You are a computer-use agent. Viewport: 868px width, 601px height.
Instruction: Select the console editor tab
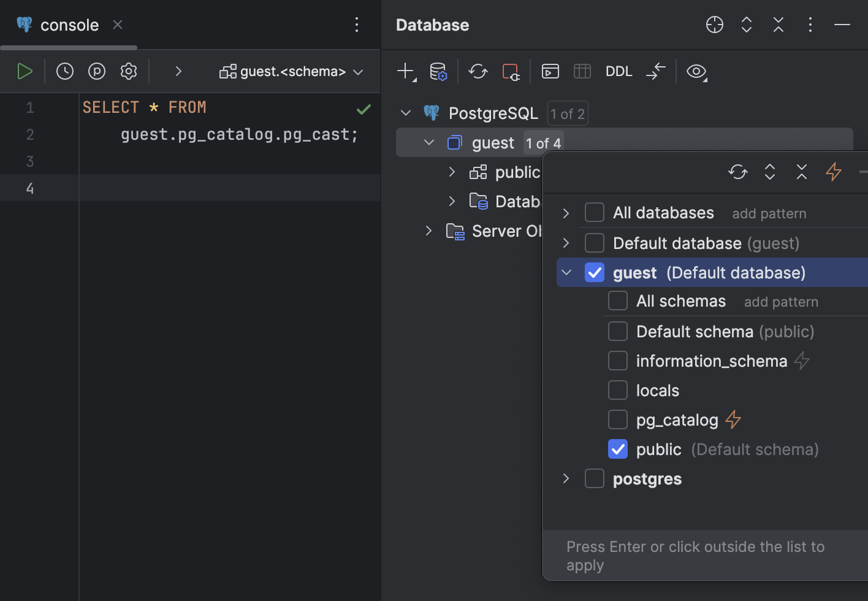tap(69, 25)
